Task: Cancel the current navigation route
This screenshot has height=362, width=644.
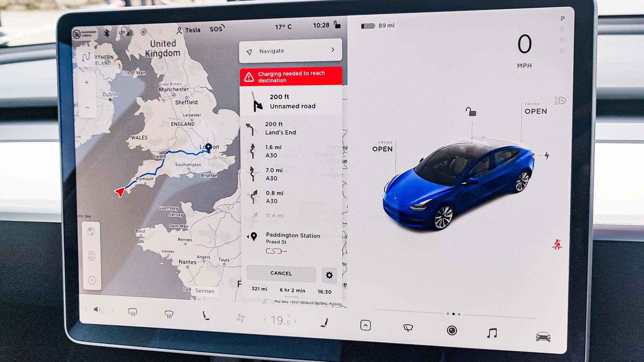Action: 282,273
